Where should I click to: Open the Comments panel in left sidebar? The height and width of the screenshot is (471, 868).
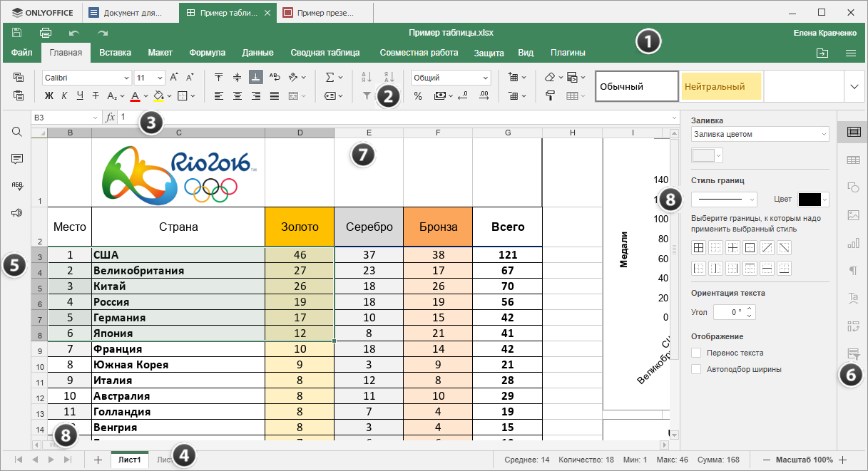click(17, 159)
